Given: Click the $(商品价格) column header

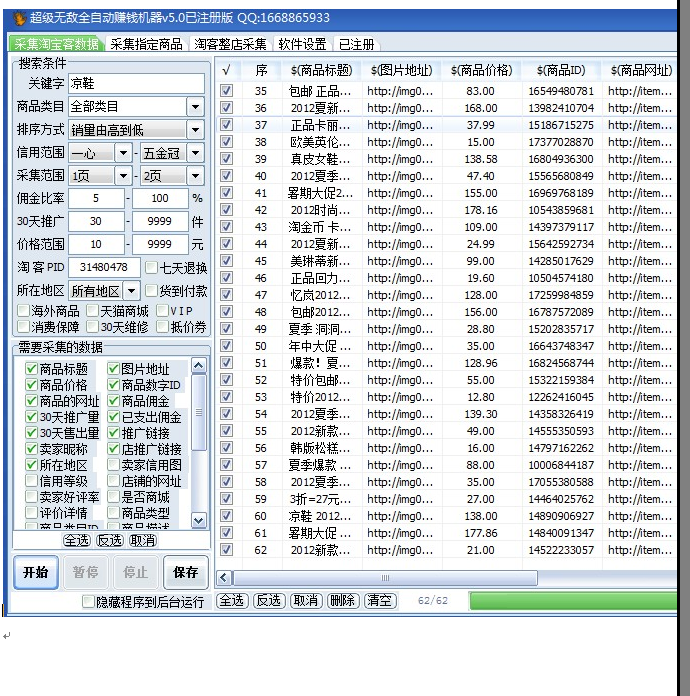Looking at the screenshot, I should pos(481,70).
